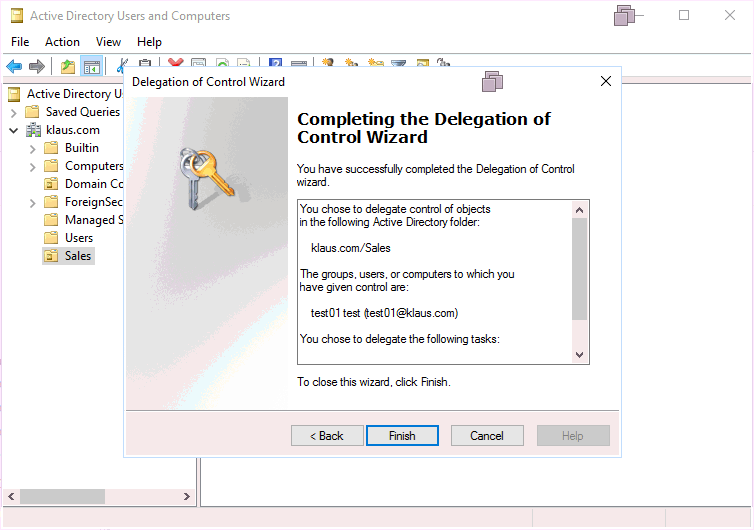Click the klaus.com domain icon
The image size is (754, 530).
(x=34, y=130)
